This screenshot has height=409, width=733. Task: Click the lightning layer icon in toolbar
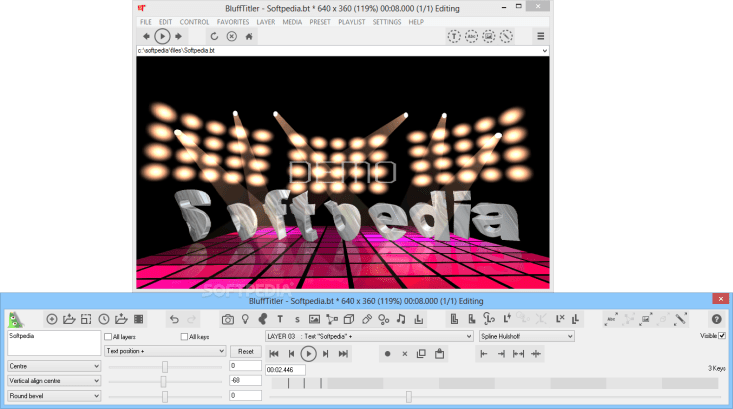pyautogui.click(x=507, y=319)
